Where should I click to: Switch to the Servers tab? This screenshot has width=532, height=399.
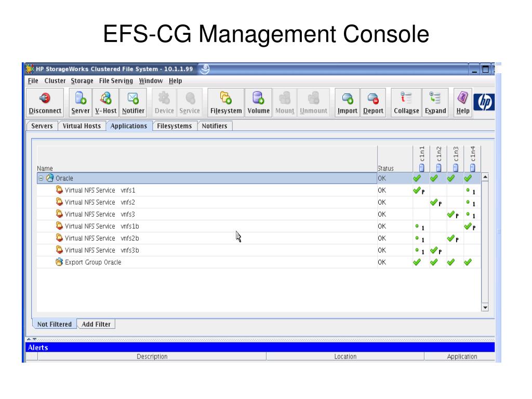click(x=42, y=126)
